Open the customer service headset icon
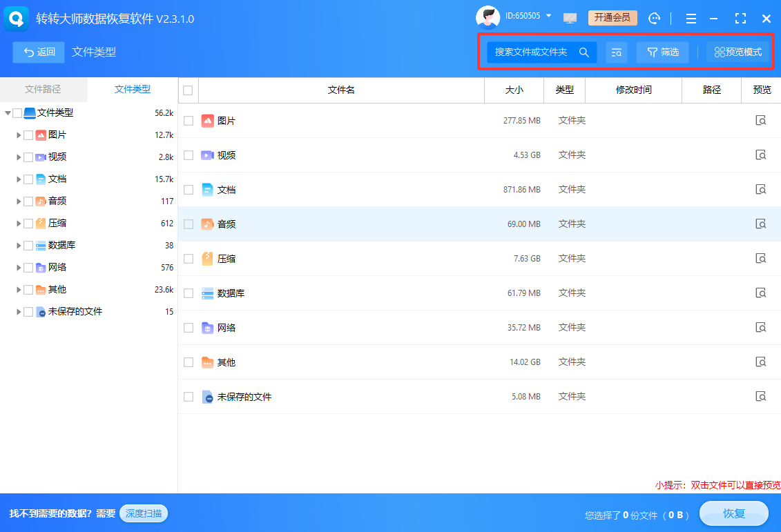The image size is (781, 532). click(x=654, y=19)
